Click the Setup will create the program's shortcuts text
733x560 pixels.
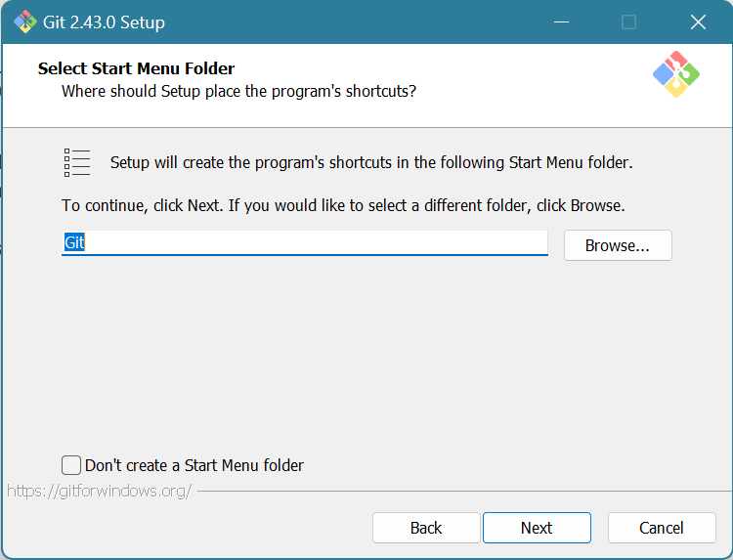click(371, 162)
